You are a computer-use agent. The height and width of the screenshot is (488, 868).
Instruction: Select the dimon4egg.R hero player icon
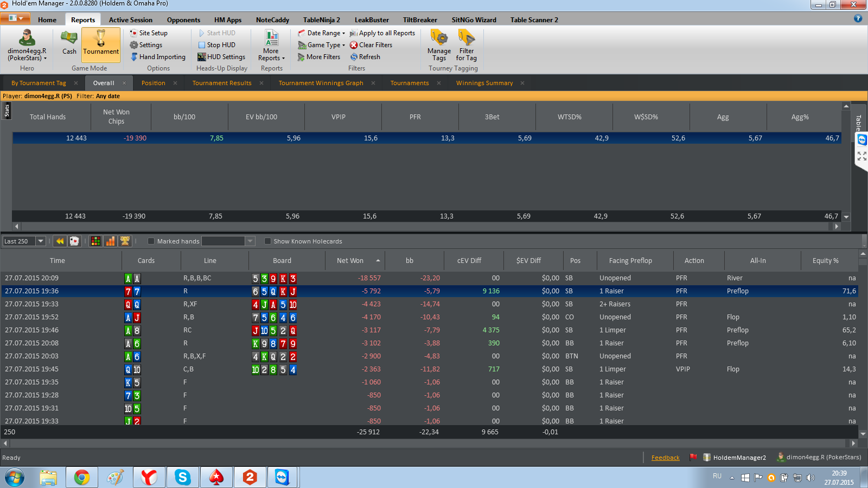27,38
